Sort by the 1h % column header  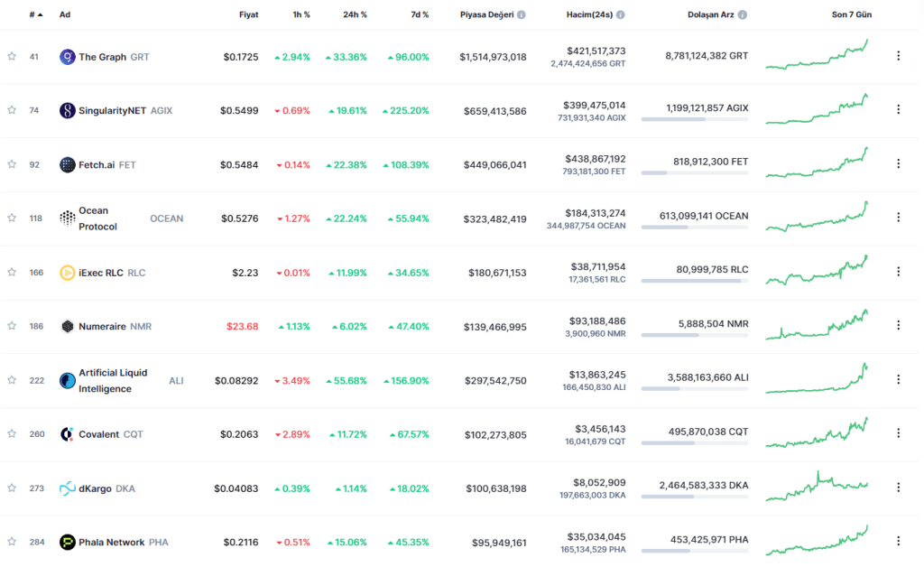301,14
